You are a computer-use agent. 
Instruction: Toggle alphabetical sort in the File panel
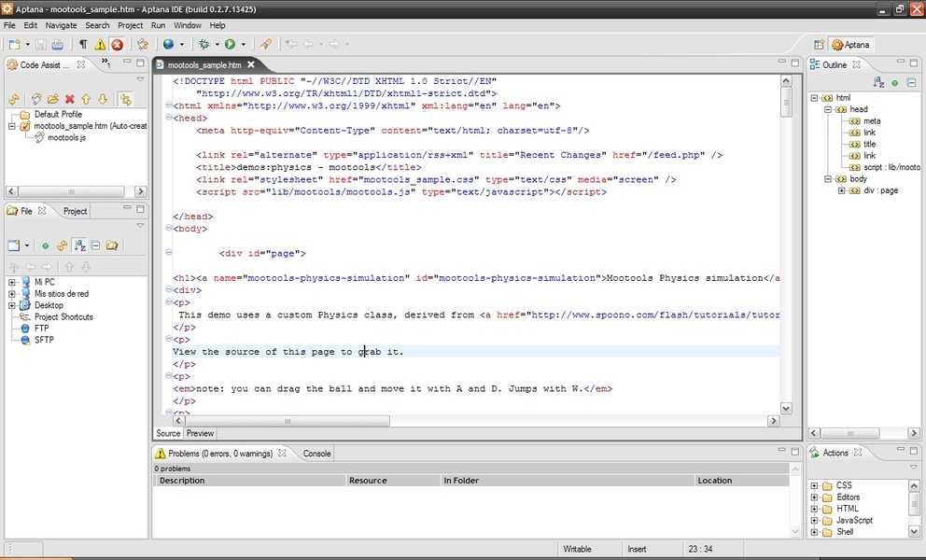[80, 245]
